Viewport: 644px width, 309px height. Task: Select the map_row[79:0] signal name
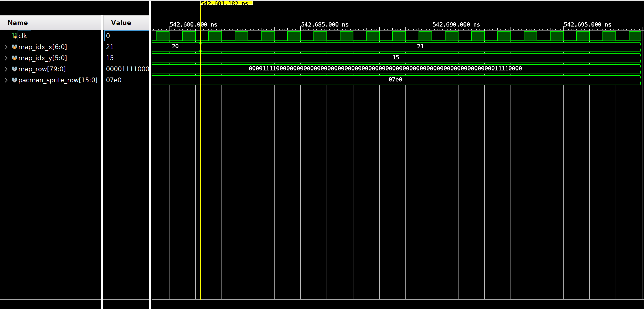coord(42,69)
